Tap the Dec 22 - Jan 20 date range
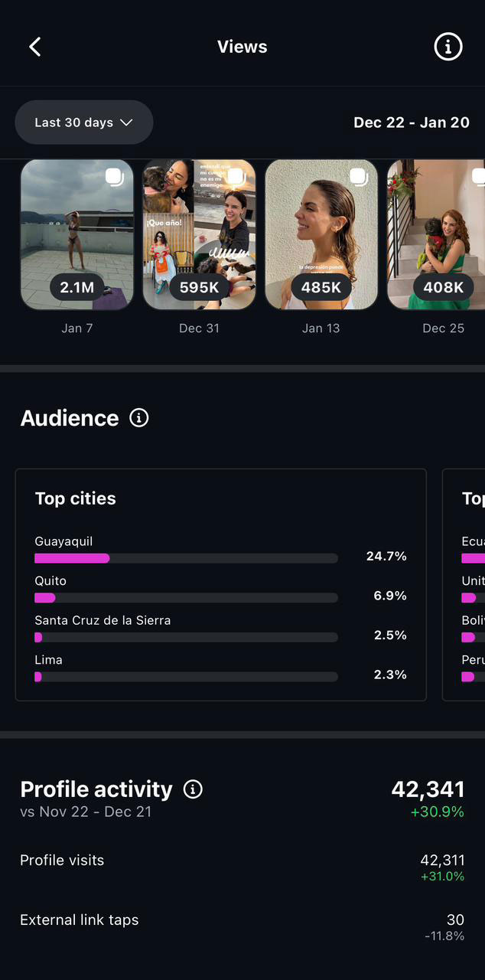Viewport: 485px width, 980px height. (412, 122)
